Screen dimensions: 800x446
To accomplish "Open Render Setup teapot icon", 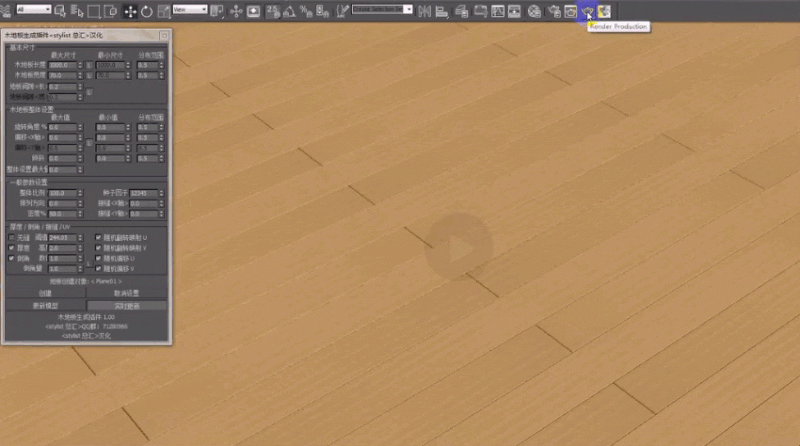I will point(554,11).
